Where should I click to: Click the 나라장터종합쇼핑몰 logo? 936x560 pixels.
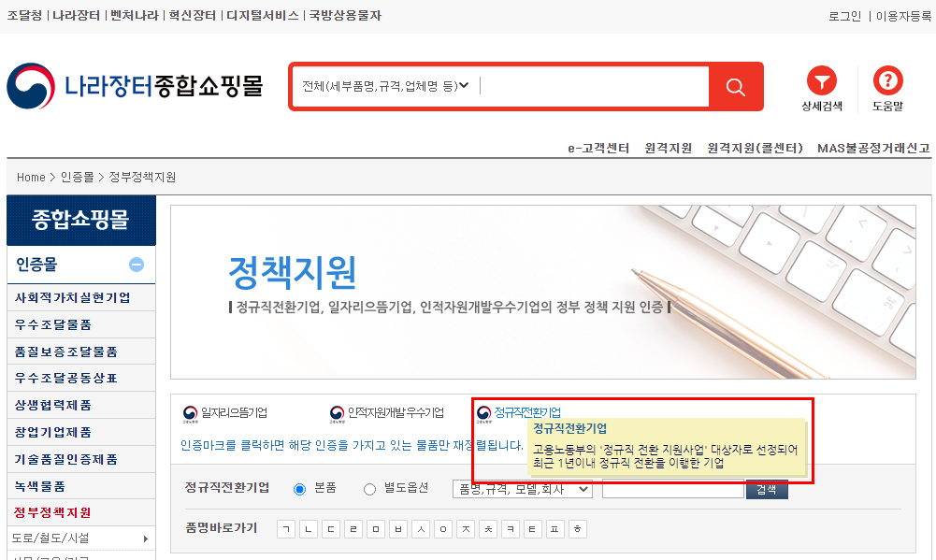coord(135,86)
